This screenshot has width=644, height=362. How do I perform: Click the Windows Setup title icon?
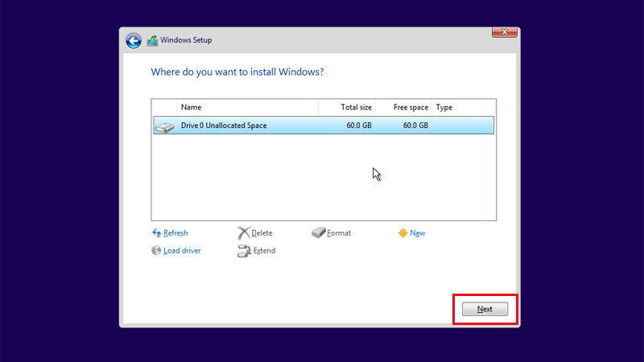152,41
